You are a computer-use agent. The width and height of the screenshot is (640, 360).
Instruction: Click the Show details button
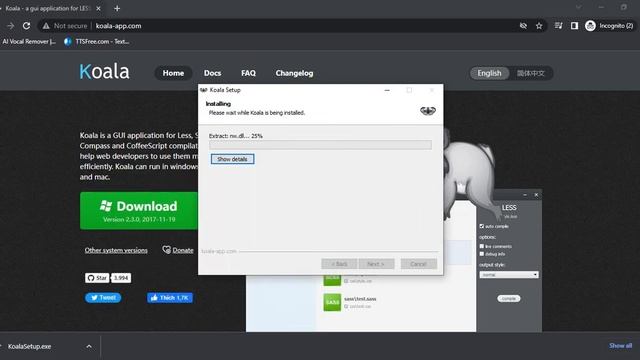[232, 159]
